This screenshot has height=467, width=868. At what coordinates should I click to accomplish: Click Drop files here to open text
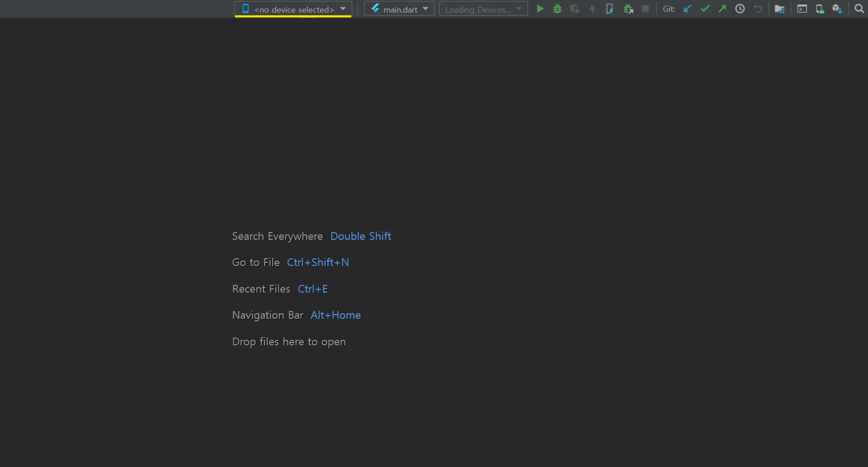point(289,342)
